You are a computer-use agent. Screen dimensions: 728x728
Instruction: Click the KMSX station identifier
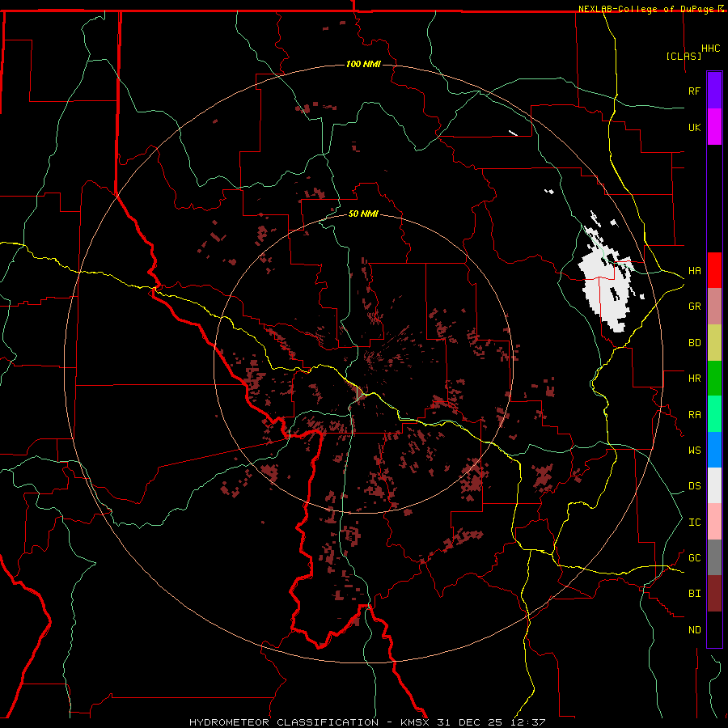click(415, 722)
